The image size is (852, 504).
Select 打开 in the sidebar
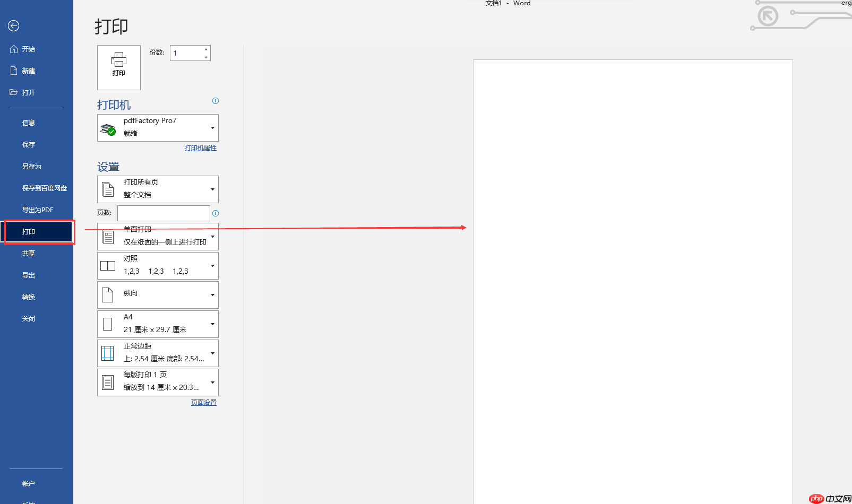pos(37,92)
